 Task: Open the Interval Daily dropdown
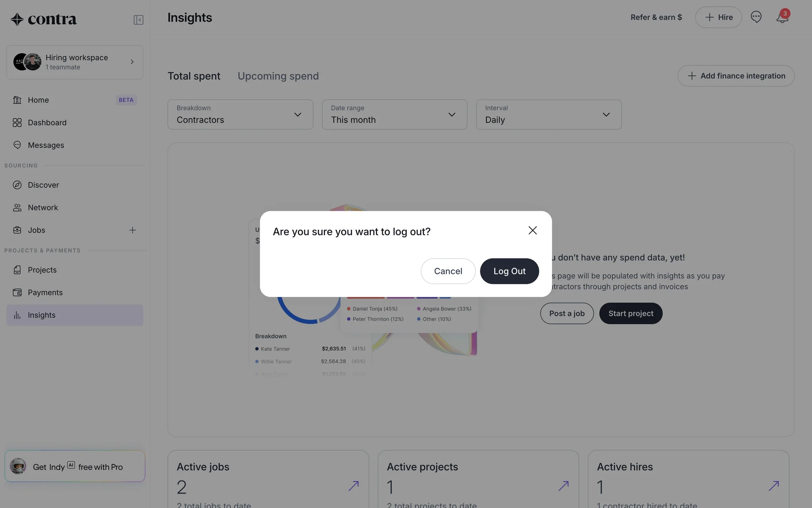click(549, 115)
